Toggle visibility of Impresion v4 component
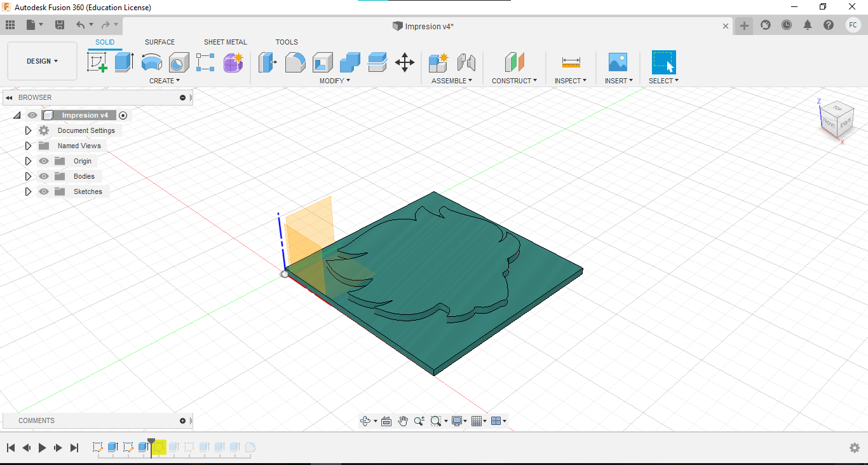Viewport: 868px width, 465px height. click(32, 115)
